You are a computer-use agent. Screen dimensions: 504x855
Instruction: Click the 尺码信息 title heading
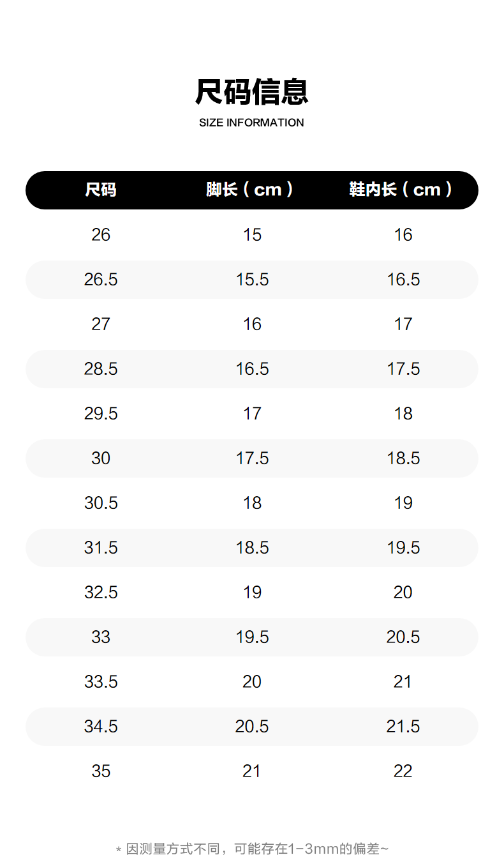pyautogui.click(x=251, y=92)
